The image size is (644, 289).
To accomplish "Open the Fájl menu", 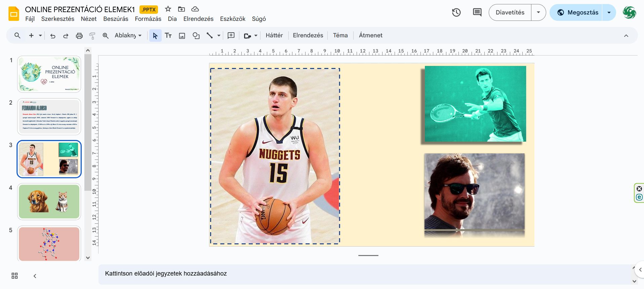I will 30,19.
